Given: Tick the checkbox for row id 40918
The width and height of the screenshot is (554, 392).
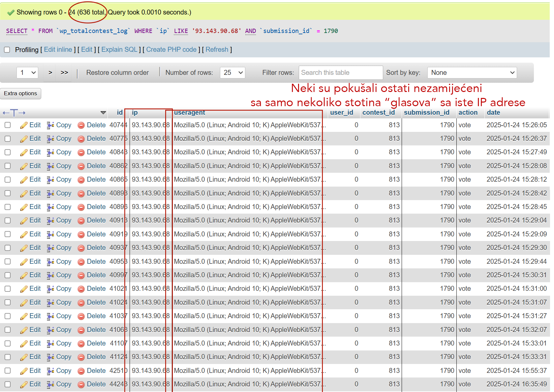Looking at the screenshot, I should (x=8, y=220).
